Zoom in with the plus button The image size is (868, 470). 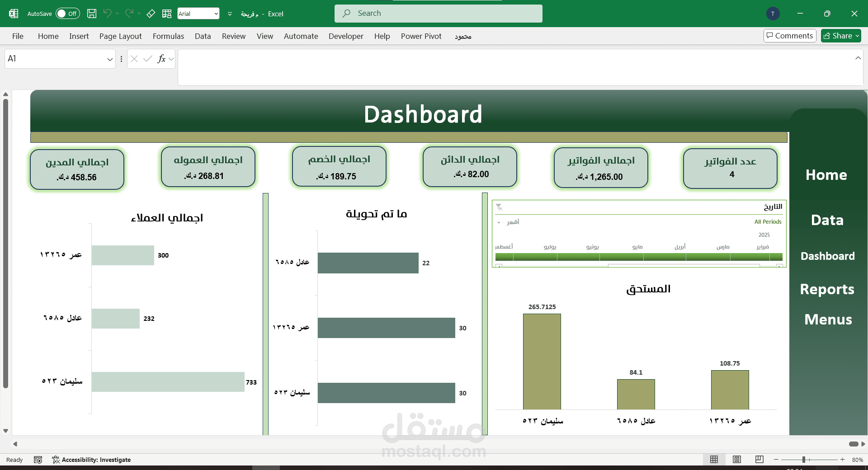843,460
